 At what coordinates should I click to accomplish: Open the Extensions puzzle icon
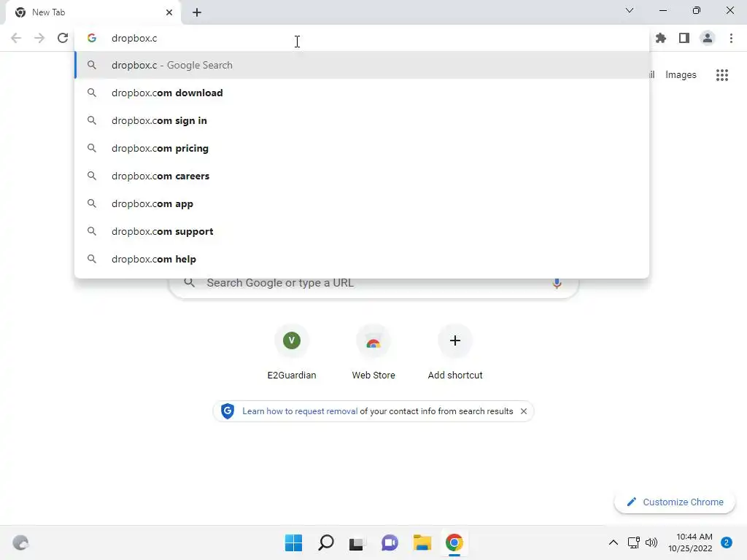661,38
